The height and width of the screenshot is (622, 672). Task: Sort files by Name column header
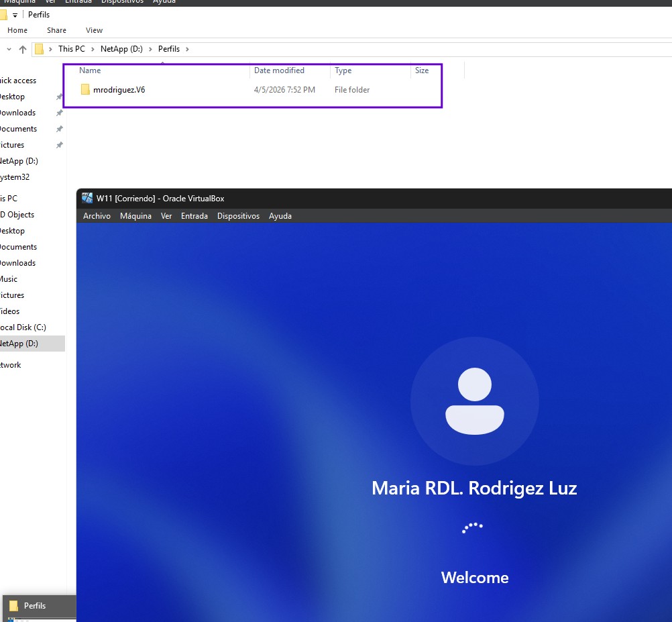click(90, 70)
